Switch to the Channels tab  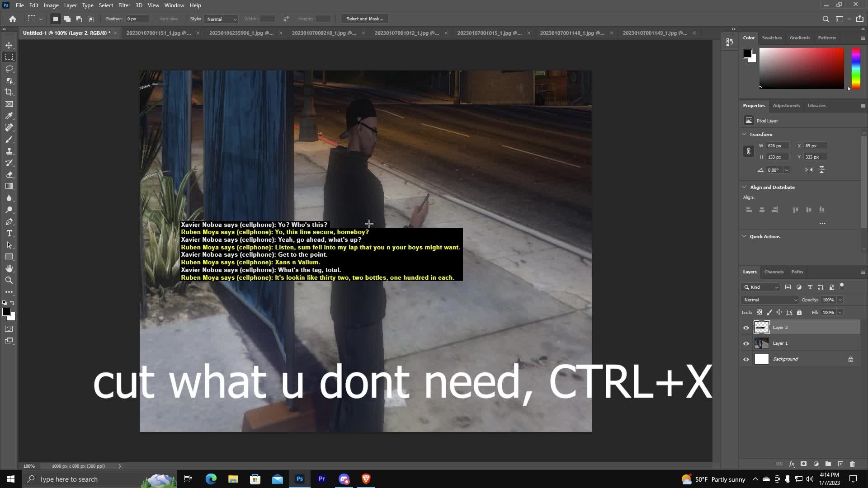point(774,272)
